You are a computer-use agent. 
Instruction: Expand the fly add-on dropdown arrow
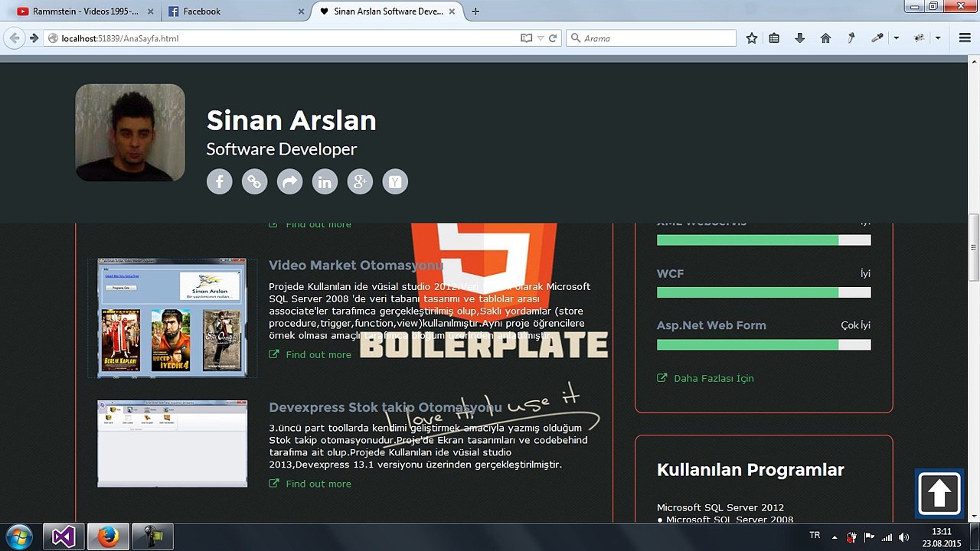click(938, 38)
